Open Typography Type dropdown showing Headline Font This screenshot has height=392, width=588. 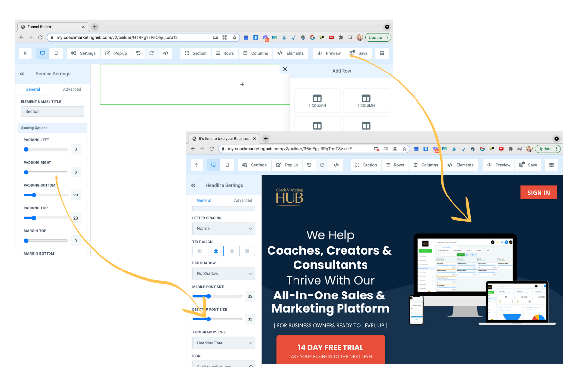(x=223, y=343)
